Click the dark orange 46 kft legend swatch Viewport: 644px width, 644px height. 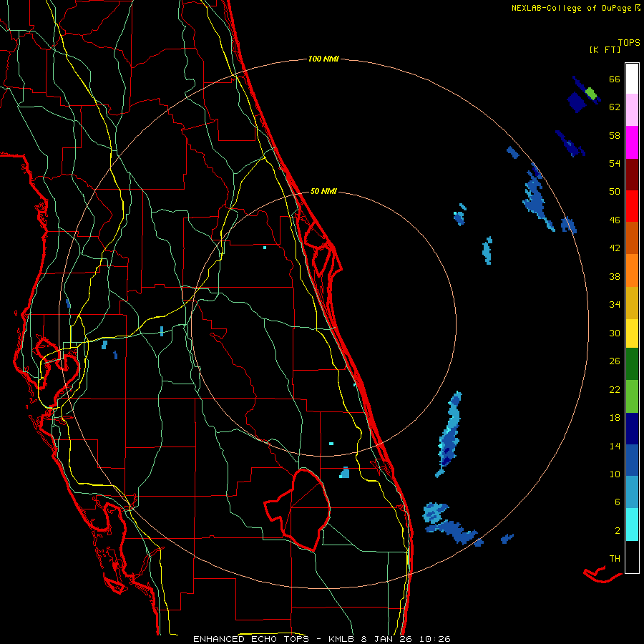(x=632, y=238)
